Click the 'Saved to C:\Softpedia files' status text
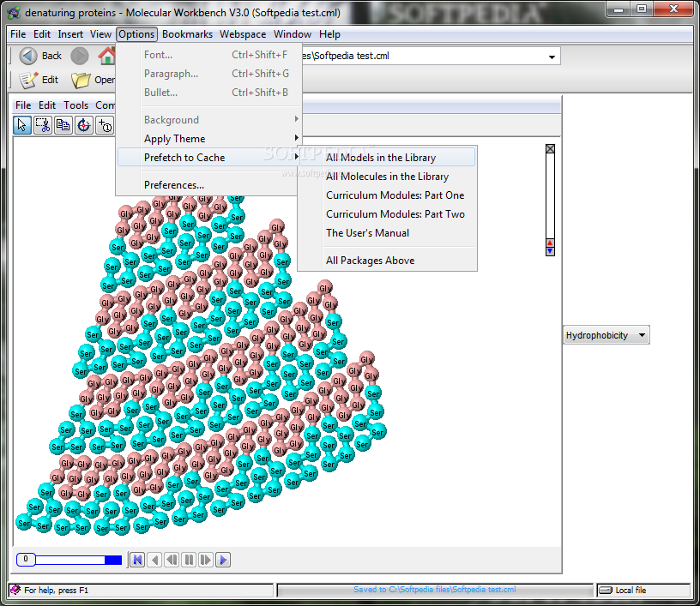The image size is (700, 606). click(435, 590)
